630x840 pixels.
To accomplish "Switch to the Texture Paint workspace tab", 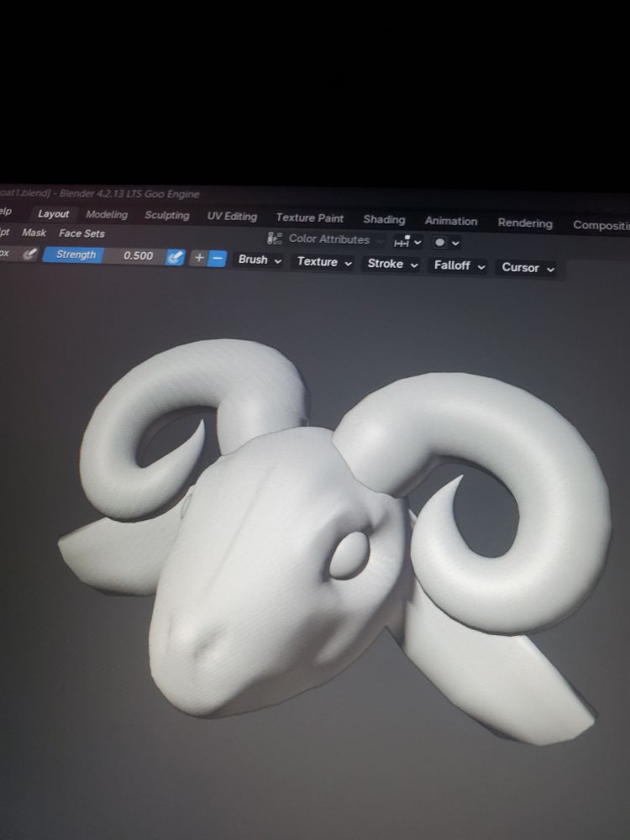I will tap(310, 218).
